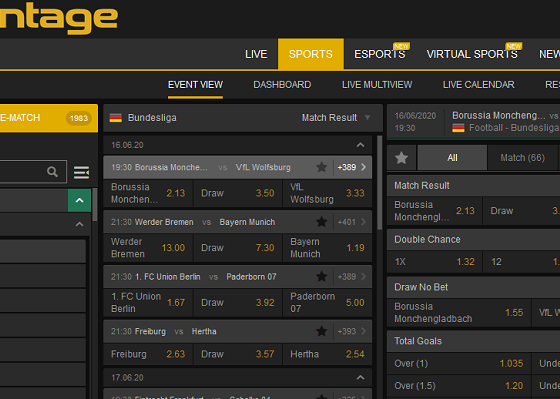Click the German flag Bundesliga icon
Screen dimensions: 560x399
point(115,118)
